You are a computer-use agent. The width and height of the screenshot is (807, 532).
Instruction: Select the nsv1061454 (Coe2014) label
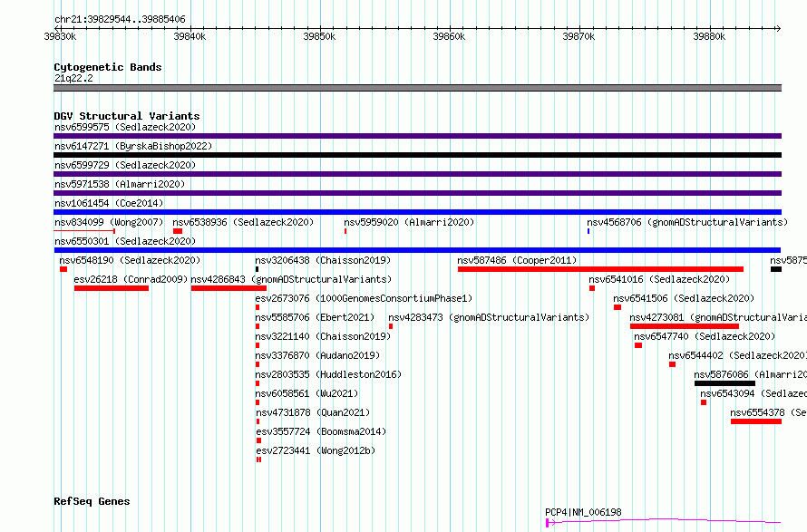[x=109, y=203]
